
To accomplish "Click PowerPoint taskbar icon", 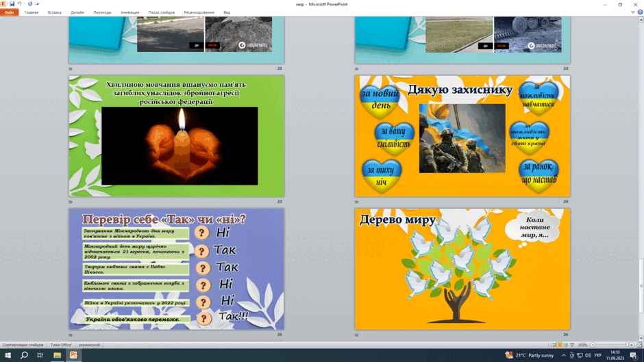I will (73, 355).
